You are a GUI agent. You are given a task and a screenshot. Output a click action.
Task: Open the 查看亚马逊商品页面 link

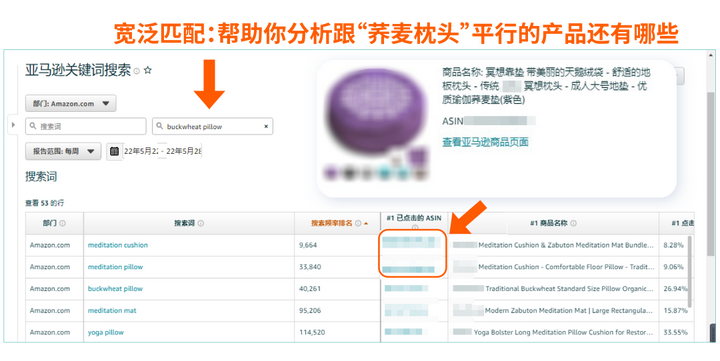coord(485,142)
